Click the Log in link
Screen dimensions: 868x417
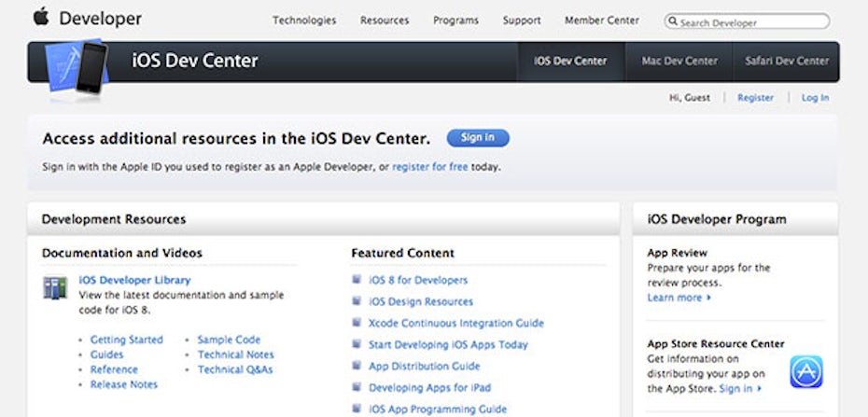coord(816,98)
